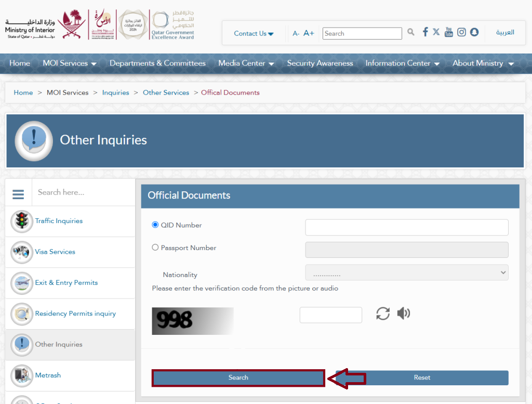Open Traffic Inquiries in sidebar
532x404 pixels.
[x=59, y=221]
